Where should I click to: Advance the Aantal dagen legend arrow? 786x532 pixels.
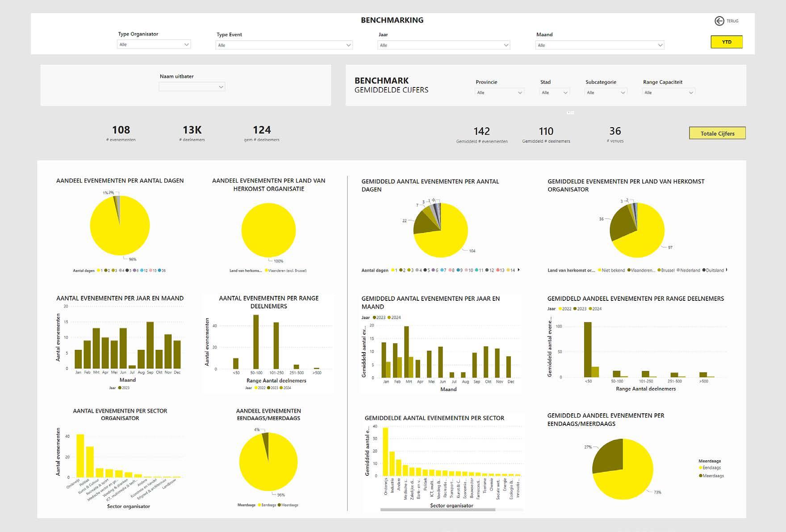pos(518,270)
